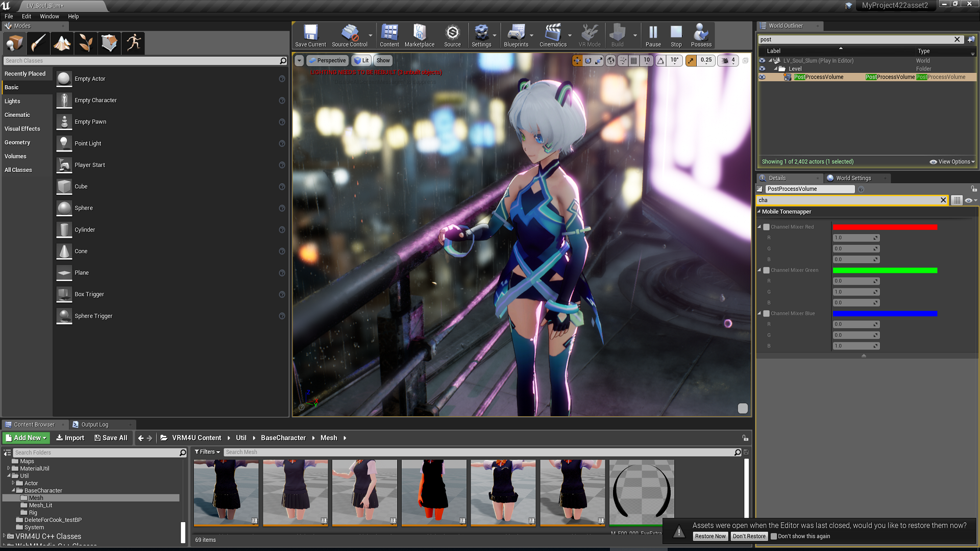Switch to the World Settings tab
980x551 pixels.
click(x=853, y=178)
